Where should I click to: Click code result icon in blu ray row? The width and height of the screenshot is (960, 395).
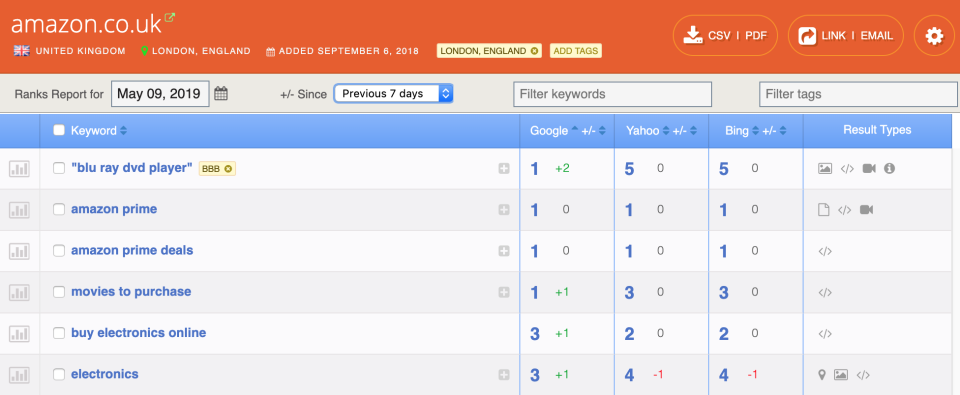pos(847,168)
